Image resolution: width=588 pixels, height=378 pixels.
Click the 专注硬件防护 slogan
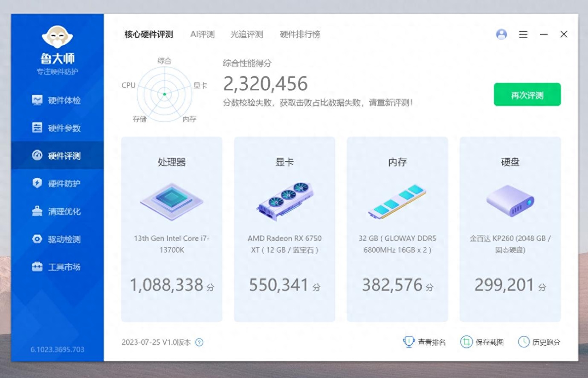pos(58,71)
